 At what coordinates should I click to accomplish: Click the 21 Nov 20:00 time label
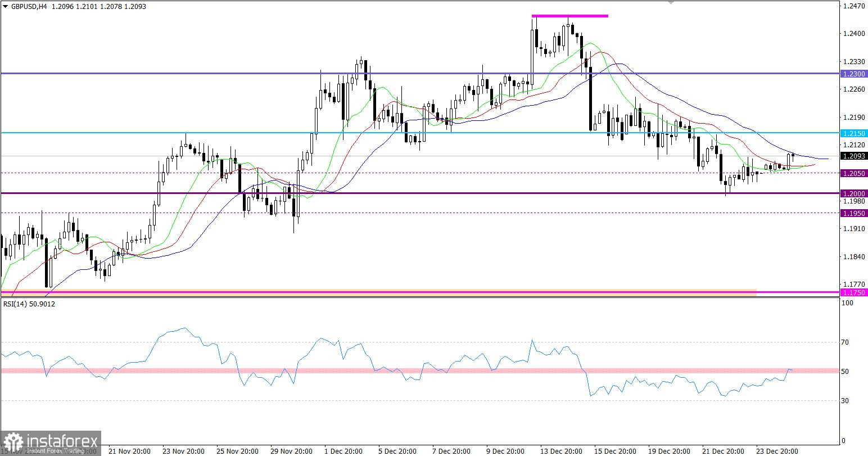coord(129,451)
